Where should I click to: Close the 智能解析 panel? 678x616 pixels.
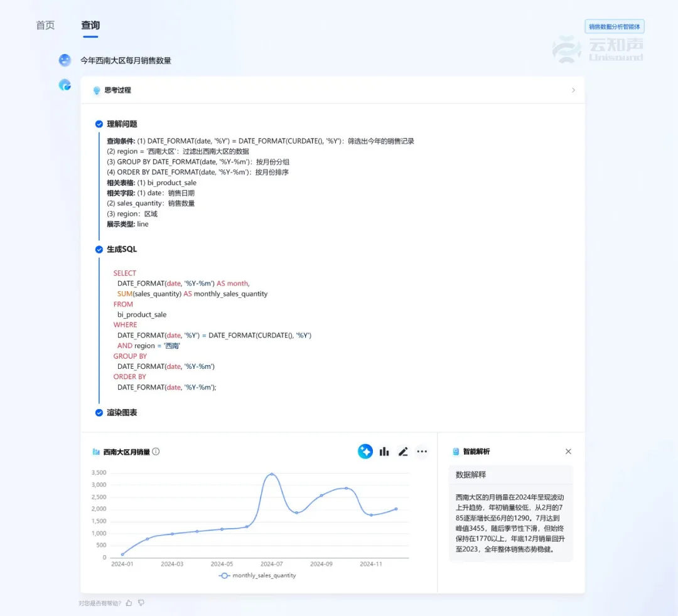[x=568, y=452]
